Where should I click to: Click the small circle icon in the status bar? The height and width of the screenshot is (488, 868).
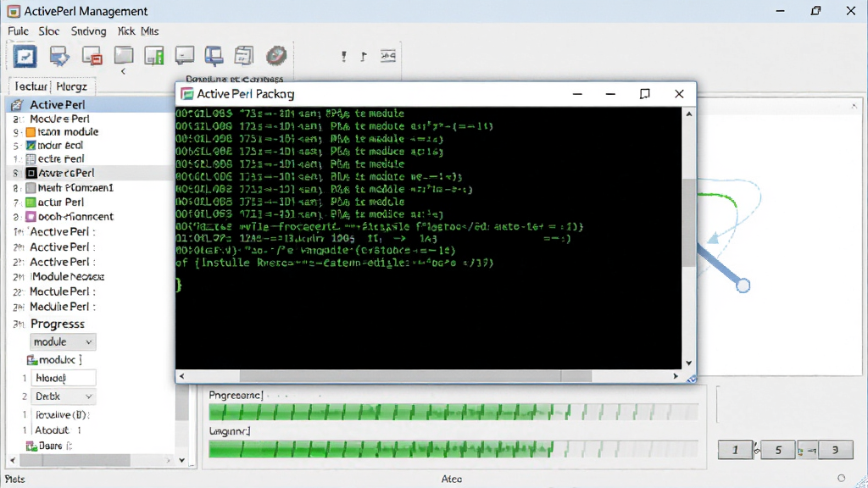(842, 478)
